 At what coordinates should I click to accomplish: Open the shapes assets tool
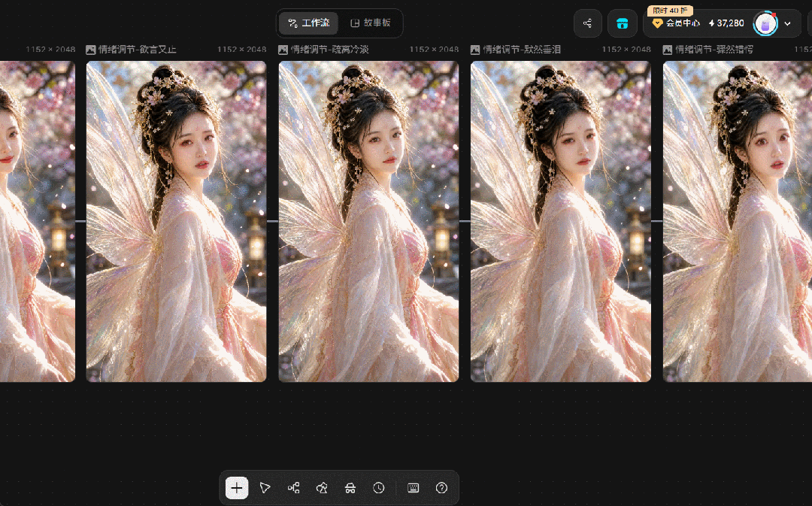[322, 488]
